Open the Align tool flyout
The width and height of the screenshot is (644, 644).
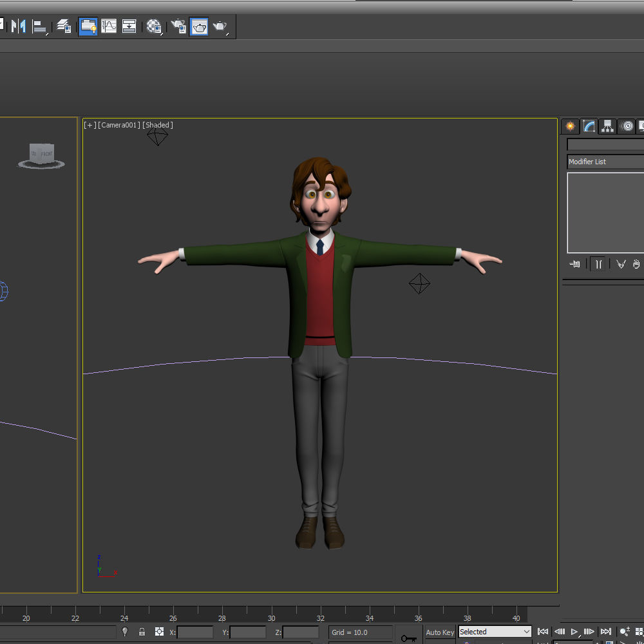40,26
